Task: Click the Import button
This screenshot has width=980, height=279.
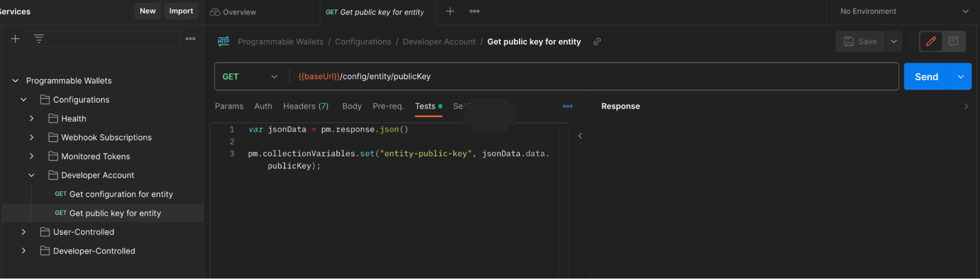Action: 181,11
